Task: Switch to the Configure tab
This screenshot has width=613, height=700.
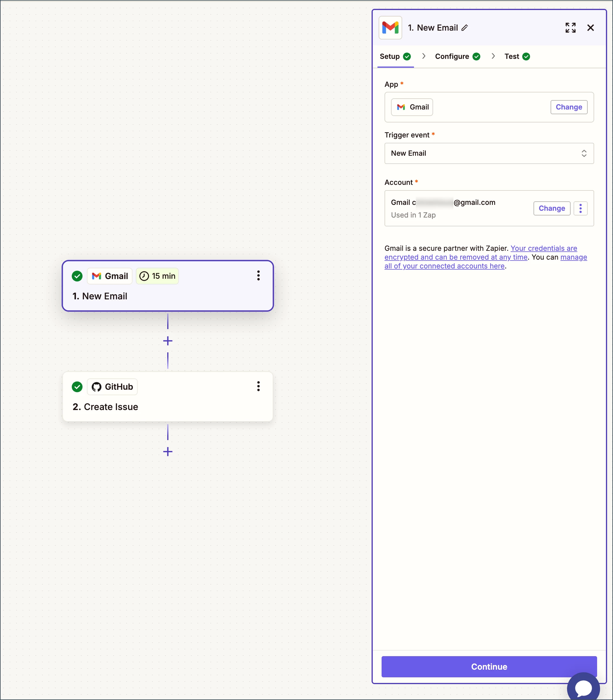Action: (457, 57)
